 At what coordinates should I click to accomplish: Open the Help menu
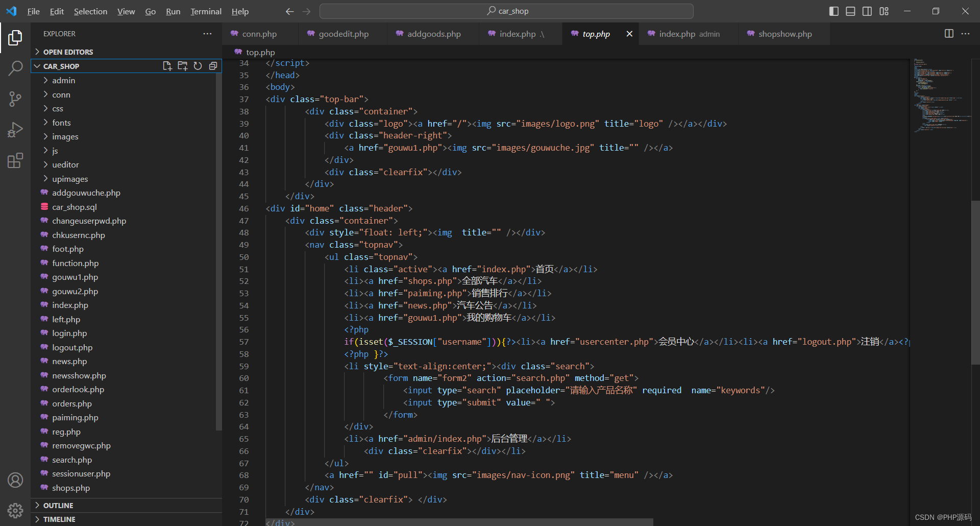click(240, 11)
